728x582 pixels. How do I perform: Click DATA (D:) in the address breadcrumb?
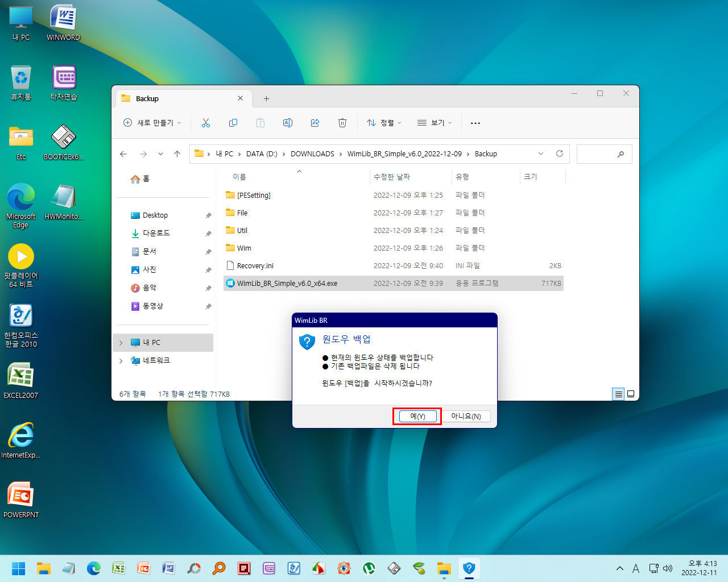click(x=262, y=154)
